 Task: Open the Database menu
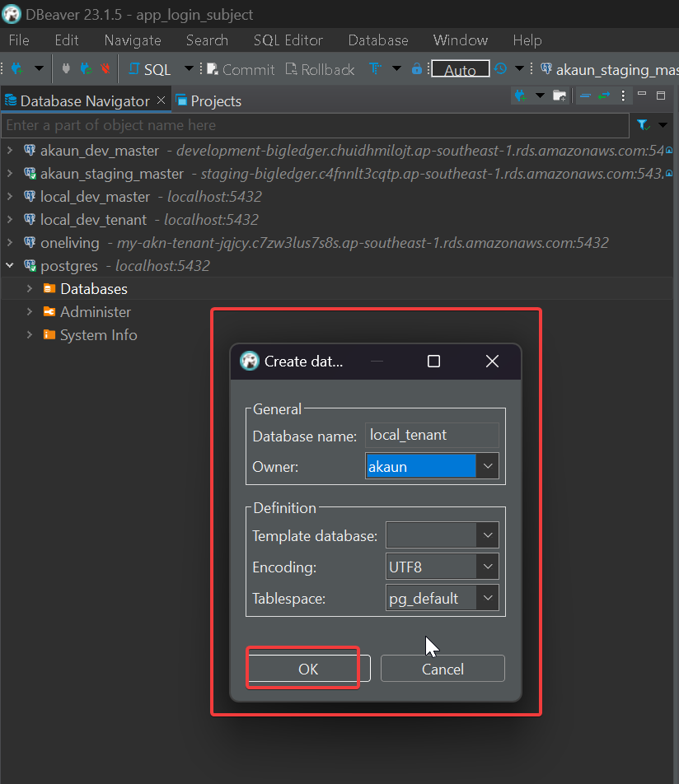[377, 40]
